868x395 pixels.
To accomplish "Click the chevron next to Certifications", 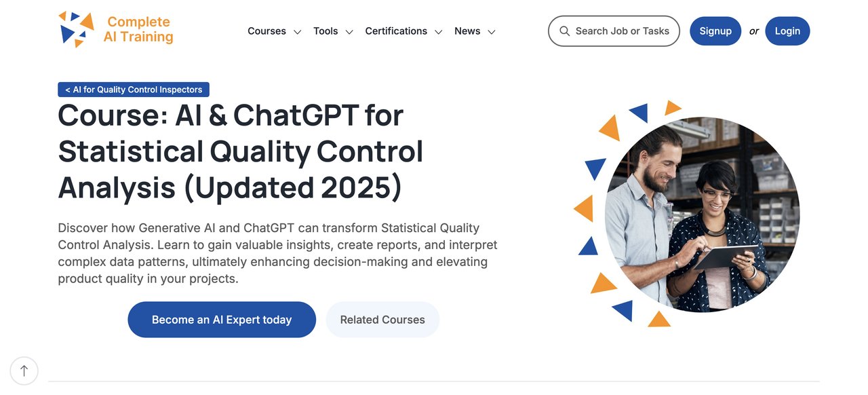I will [x=438, y=31].
